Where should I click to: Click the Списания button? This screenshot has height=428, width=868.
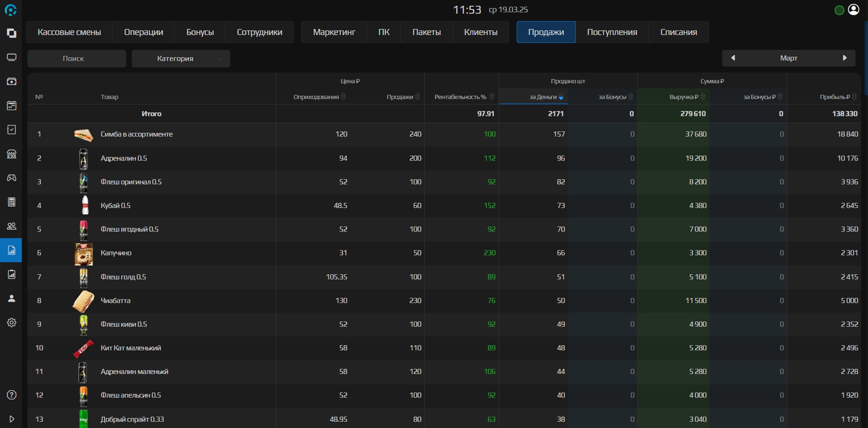pyautogui.click(x=678, y=32)
